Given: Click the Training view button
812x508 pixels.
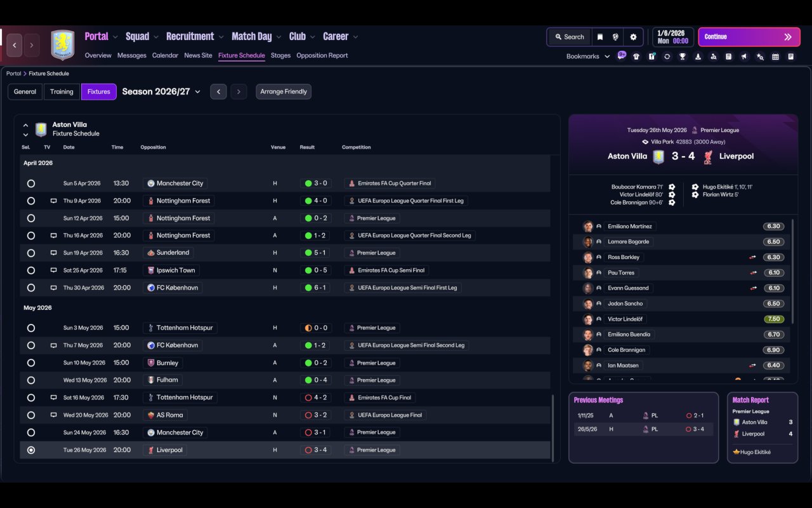Looking at the screenshot, I should click(62, 91).
